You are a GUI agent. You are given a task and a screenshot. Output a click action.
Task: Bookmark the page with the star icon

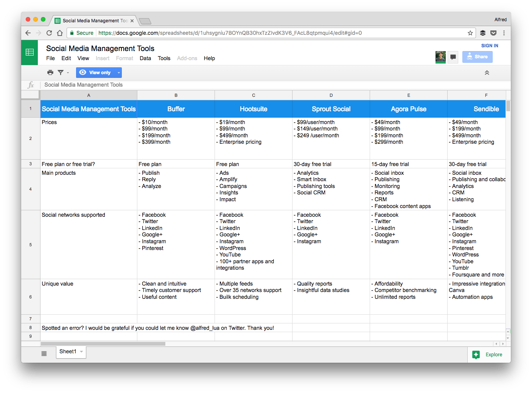pos(470,33)
